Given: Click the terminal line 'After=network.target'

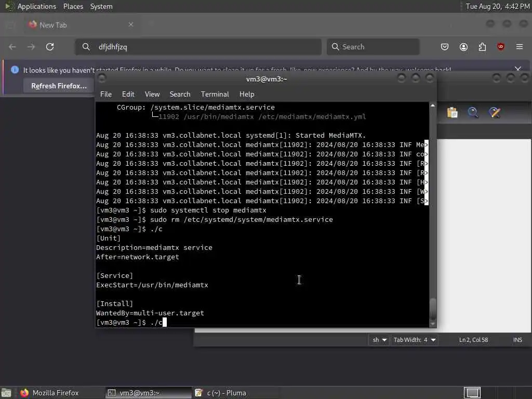Looking at the screenshot, I should pyautogui.click(x=137, y=257).
